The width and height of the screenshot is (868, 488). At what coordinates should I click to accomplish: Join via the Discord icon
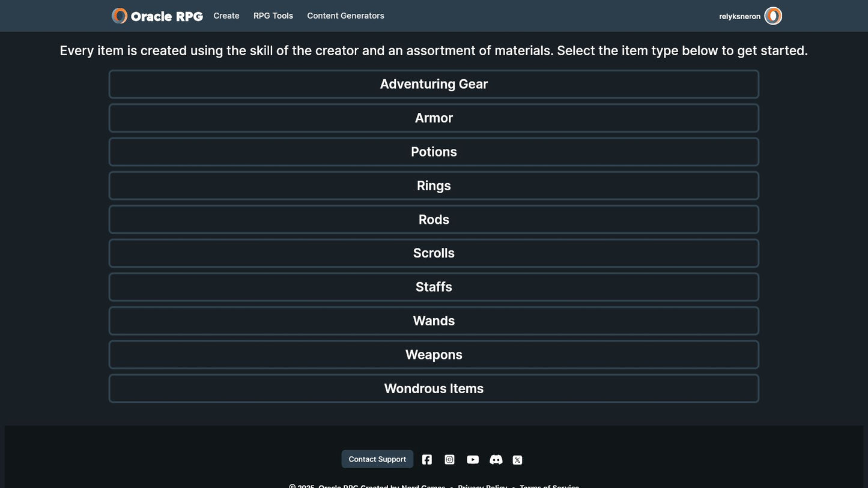pyautogui.click(x=496, y=460)
